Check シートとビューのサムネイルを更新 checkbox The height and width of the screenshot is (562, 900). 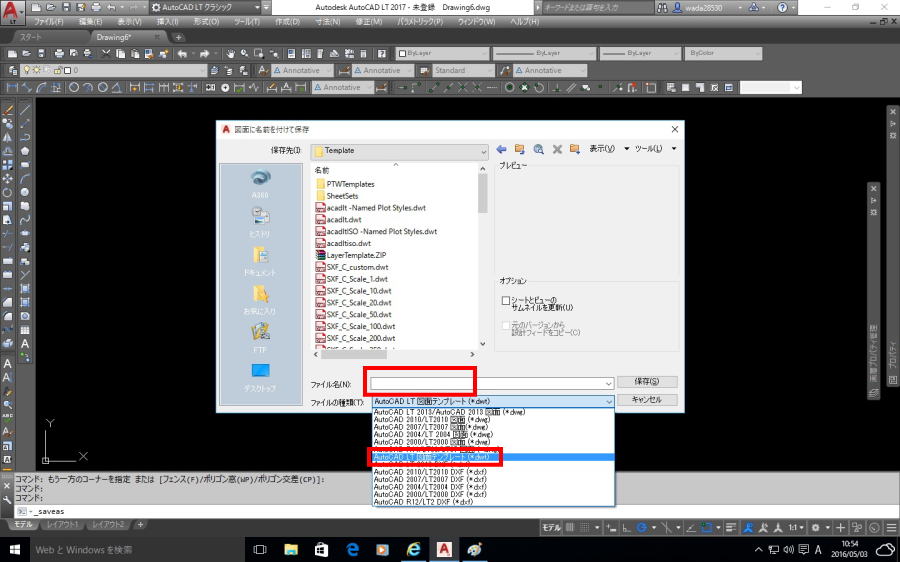pos(505,300)
